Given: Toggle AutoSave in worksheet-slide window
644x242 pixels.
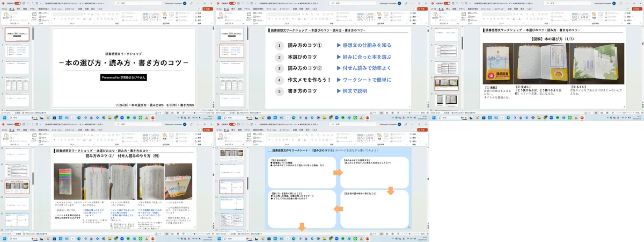Looking at the screenshot, I should tap(232, 124).
